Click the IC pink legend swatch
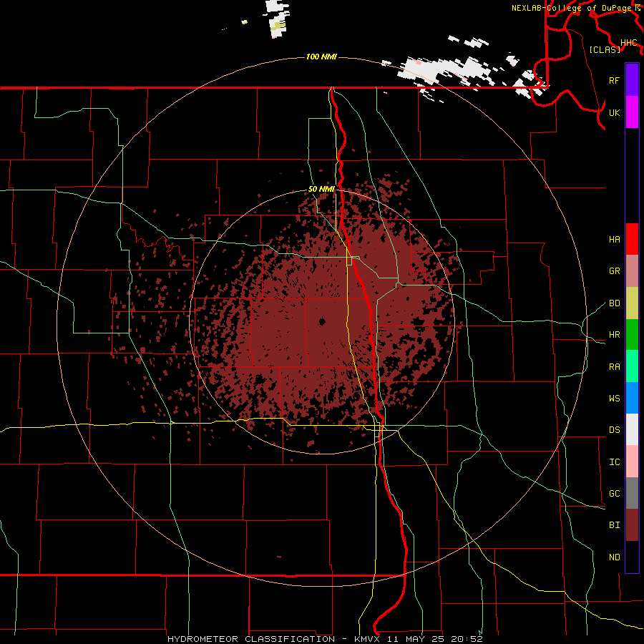 click(x=632, y=462)
